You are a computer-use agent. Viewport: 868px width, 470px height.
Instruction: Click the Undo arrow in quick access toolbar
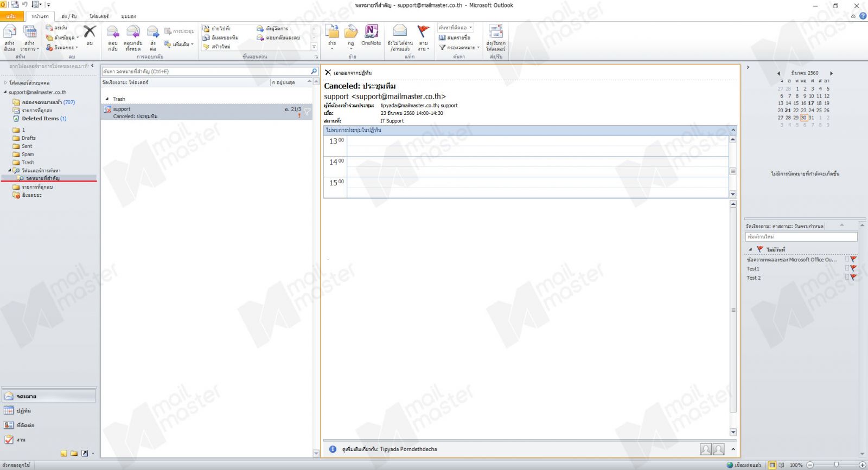pos(25,5)
